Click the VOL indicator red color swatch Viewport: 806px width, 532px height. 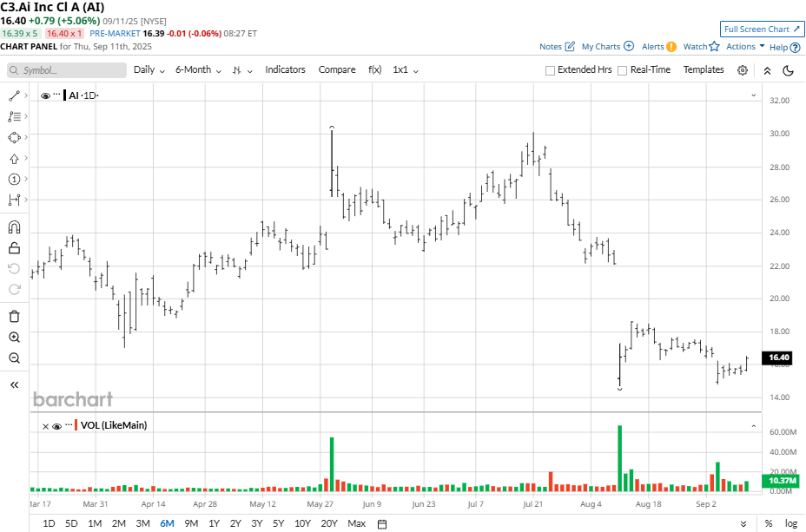tap(76, 425)
